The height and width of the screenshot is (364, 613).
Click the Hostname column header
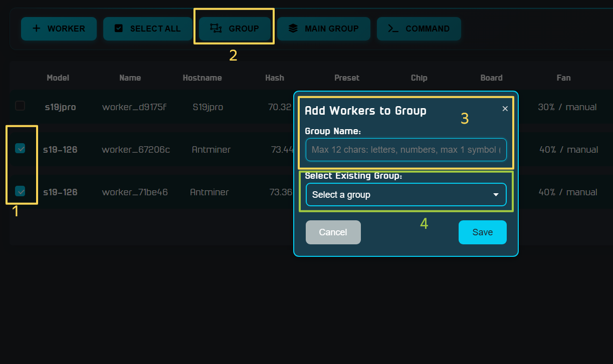click(202, 78)
